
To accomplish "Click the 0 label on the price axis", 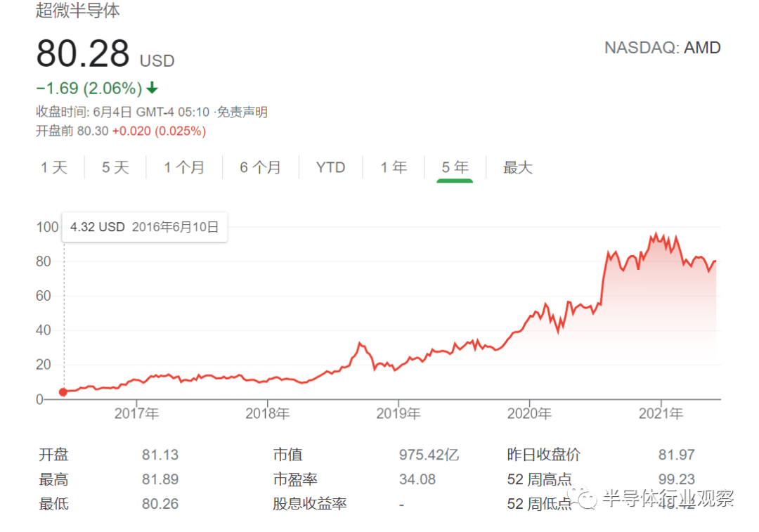I will 39,399.
